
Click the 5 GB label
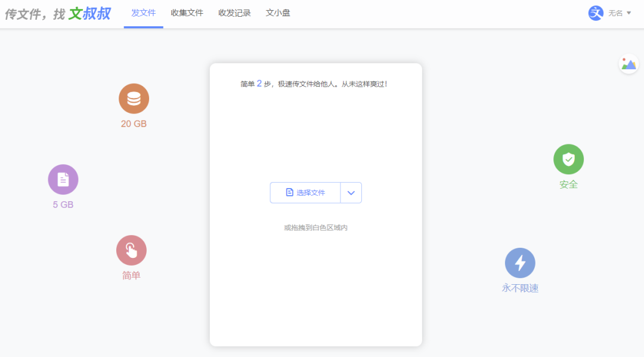pyautogui.click(x=63, y=204)
